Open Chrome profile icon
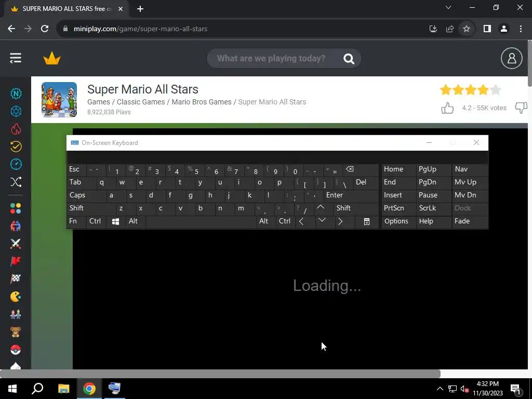 [x=504, y=29]
